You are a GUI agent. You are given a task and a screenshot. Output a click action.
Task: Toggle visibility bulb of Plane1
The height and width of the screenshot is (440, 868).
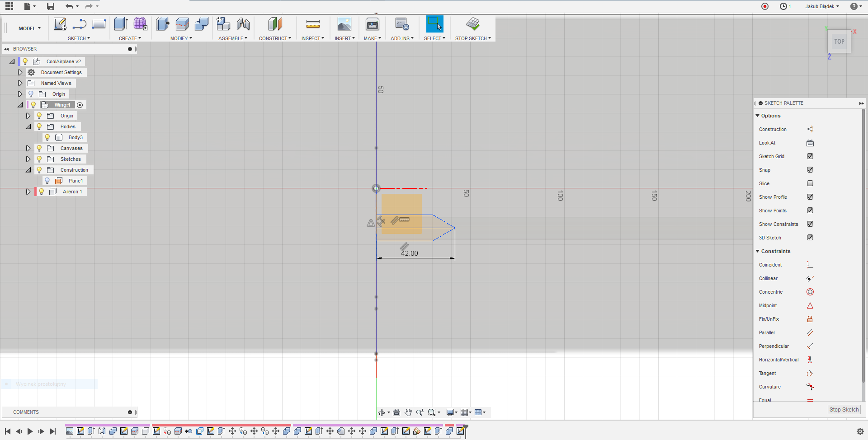click(47, 181)
